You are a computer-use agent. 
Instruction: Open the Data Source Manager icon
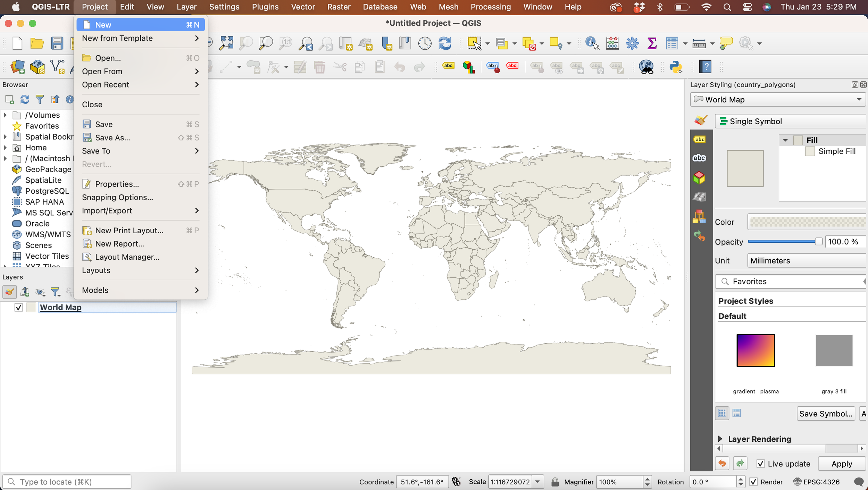click(x=17, y=67)
